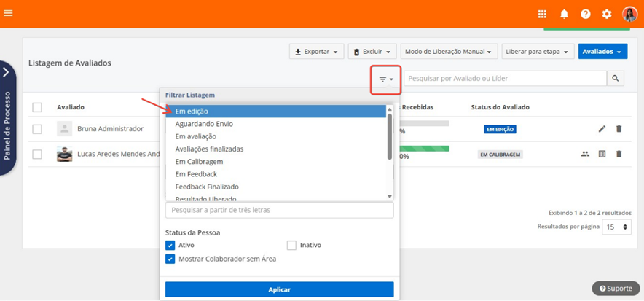Screen dimensions: 644x301
Task: Click the people icon in Lucas row
Action: 585,155
